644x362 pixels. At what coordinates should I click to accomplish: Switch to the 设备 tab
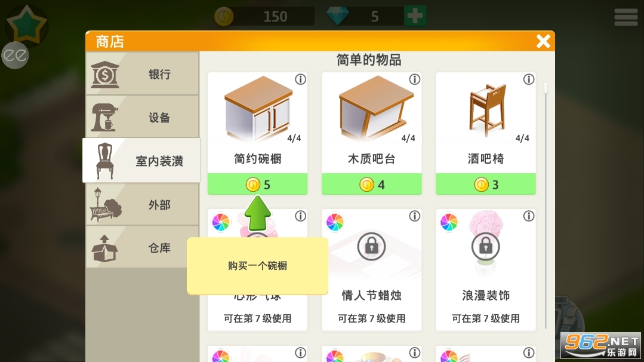tap(142, 118)
